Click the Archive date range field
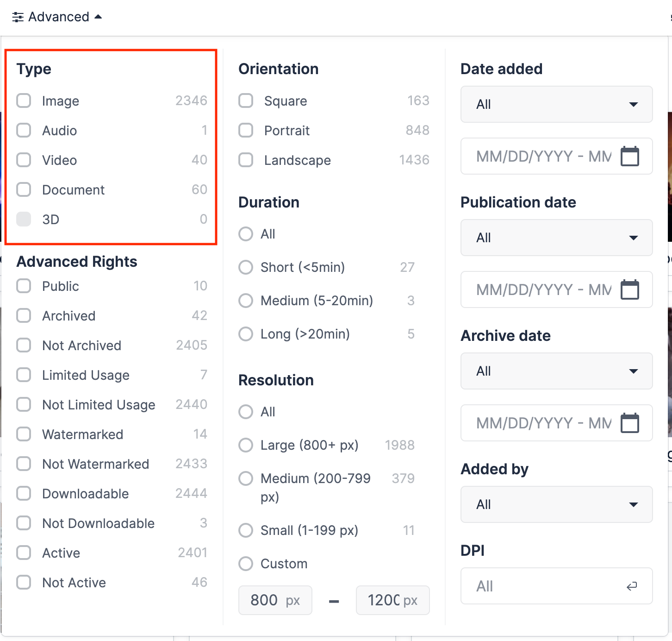Screen dimensions: 672x641 pyautogui.click(x=557, y=423)
